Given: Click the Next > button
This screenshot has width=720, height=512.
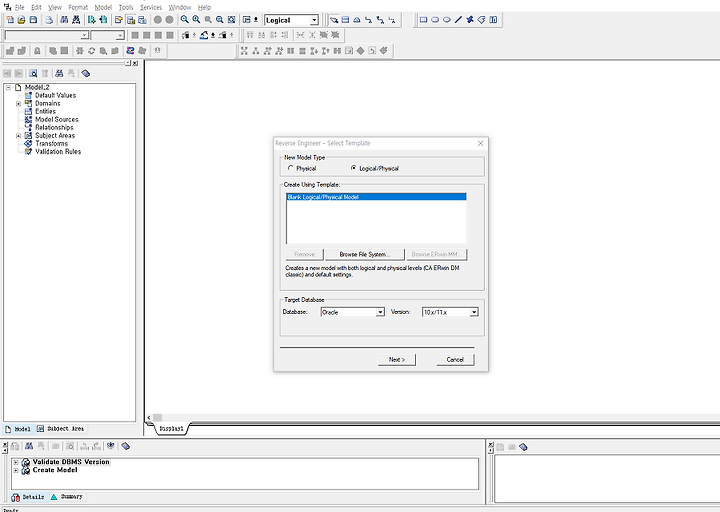Looking at the screenshot, I should click(x=397, y=360).
